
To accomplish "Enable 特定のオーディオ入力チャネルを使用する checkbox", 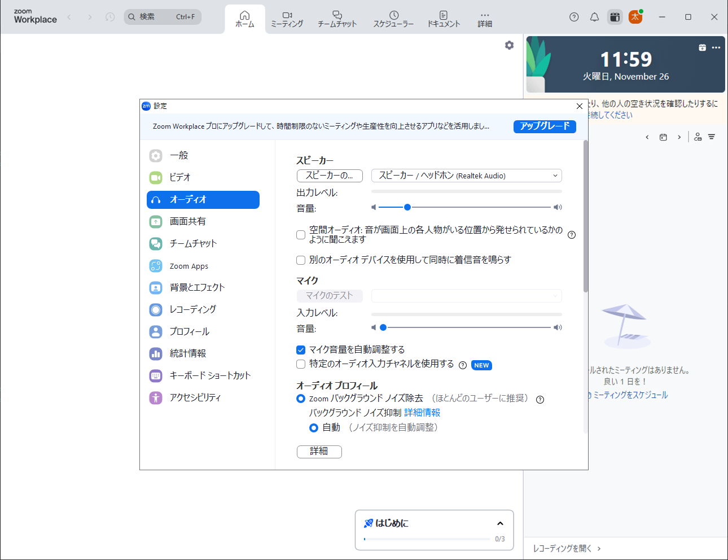I will 301,364.
